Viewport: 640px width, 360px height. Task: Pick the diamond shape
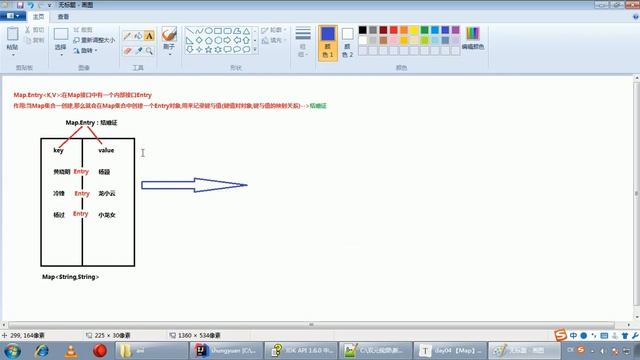(x=199, y=40)
